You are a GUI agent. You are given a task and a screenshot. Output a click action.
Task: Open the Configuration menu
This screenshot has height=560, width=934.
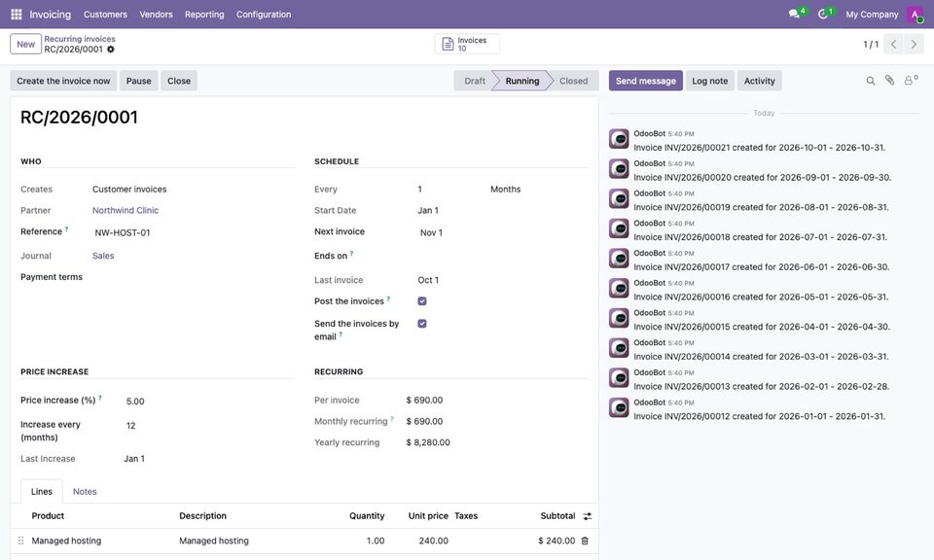click(264, 15)
